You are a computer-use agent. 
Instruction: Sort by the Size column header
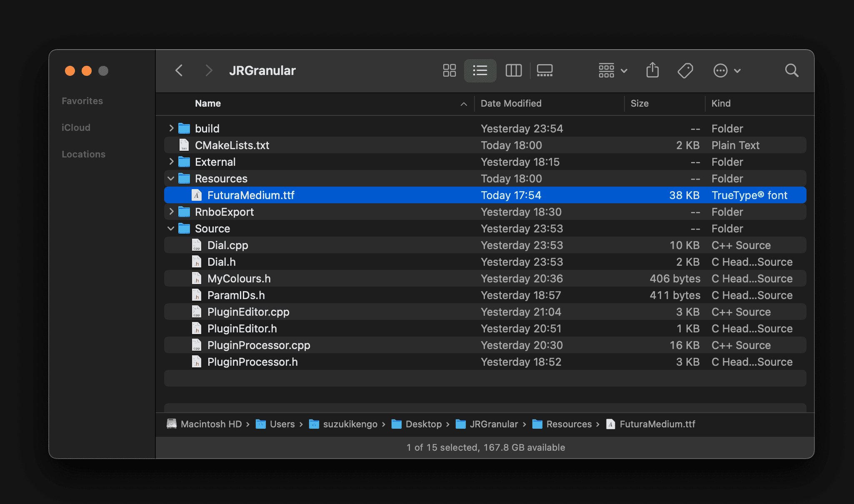point(639,103)
